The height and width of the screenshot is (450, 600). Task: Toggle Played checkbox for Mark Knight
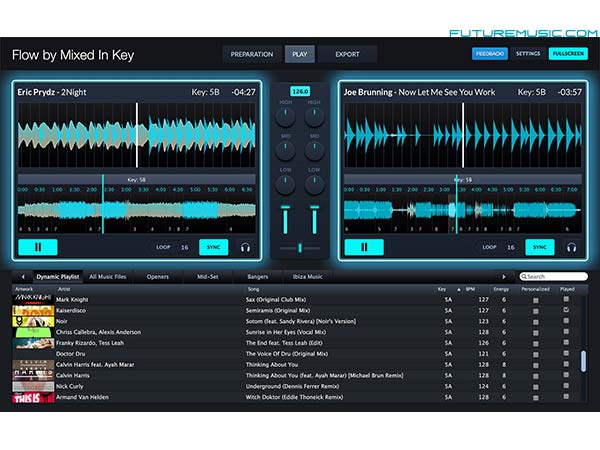(x=566, y=299)
